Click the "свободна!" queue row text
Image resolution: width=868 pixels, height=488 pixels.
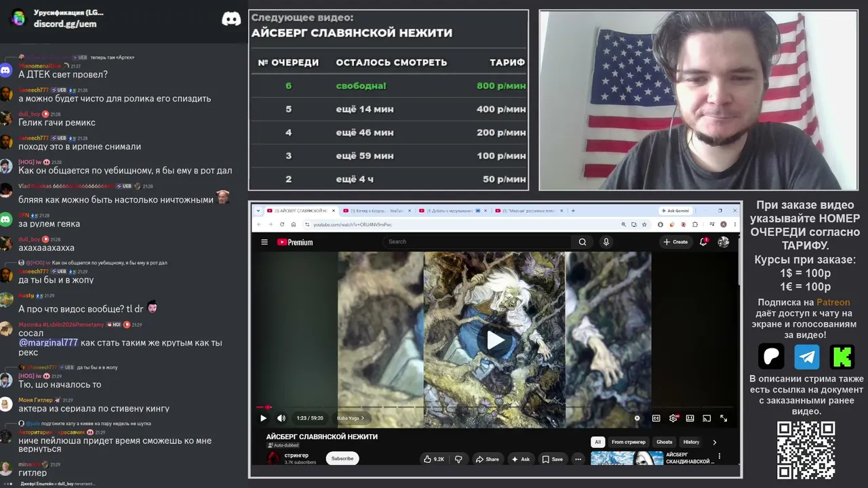361,86
